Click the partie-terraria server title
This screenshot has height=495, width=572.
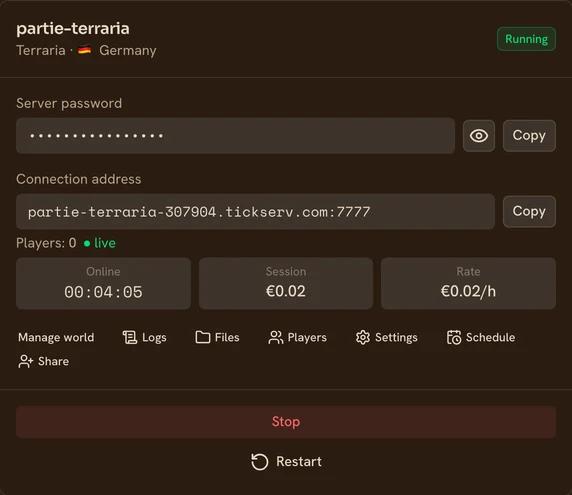73,28
